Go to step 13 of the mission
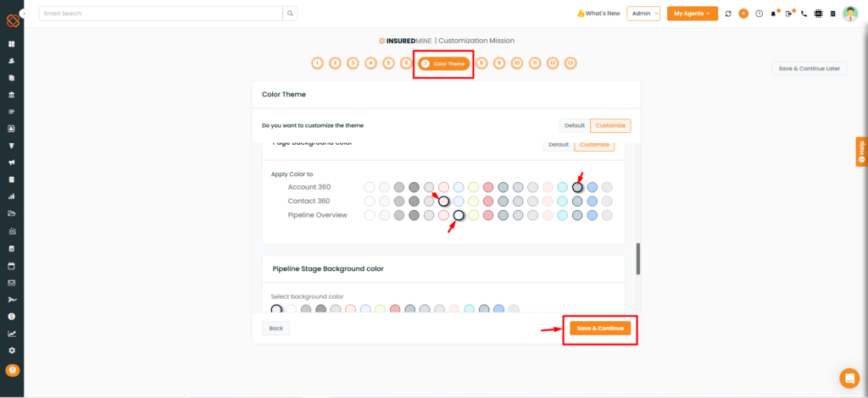The image size is (868, 398). click(570, 63)
